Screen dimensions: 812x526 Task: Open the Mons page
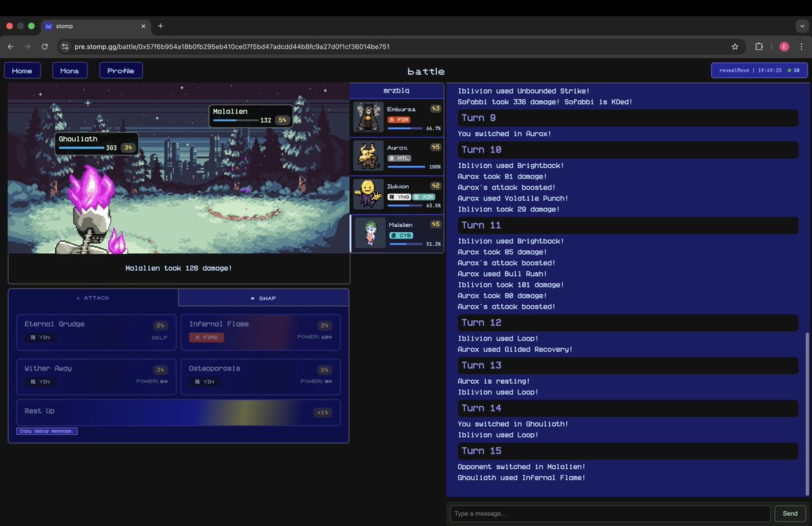(x=69, y=70)
